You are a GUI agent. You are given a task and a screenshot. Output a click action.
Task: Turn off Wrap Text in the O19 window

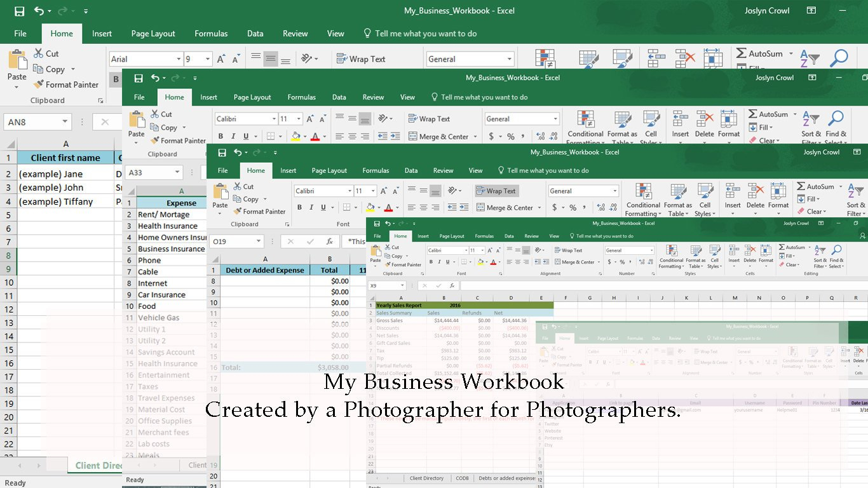click(x=496, y=191)
